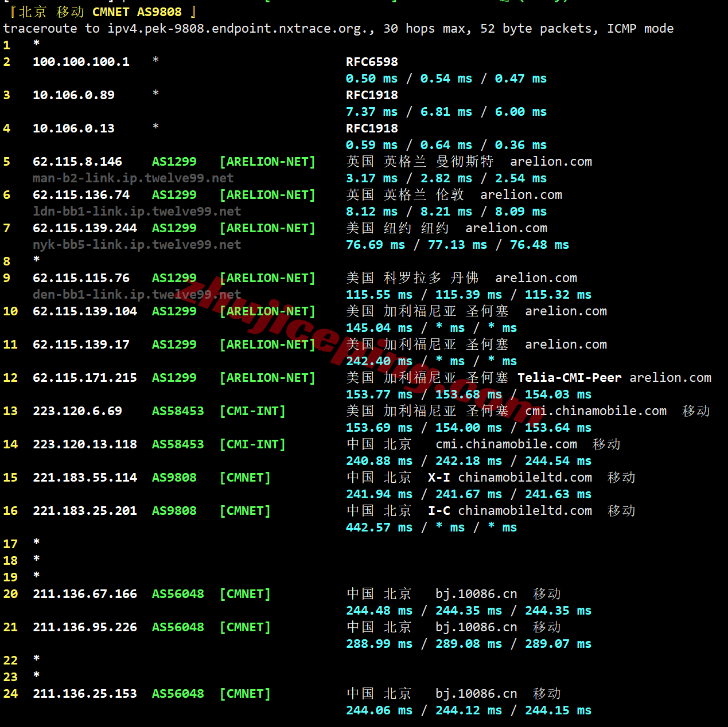Click the RFC6598 label on hop 2
The height and width of the screenshot is (727, 728).
pyautogui.click(x=372, y=62)
